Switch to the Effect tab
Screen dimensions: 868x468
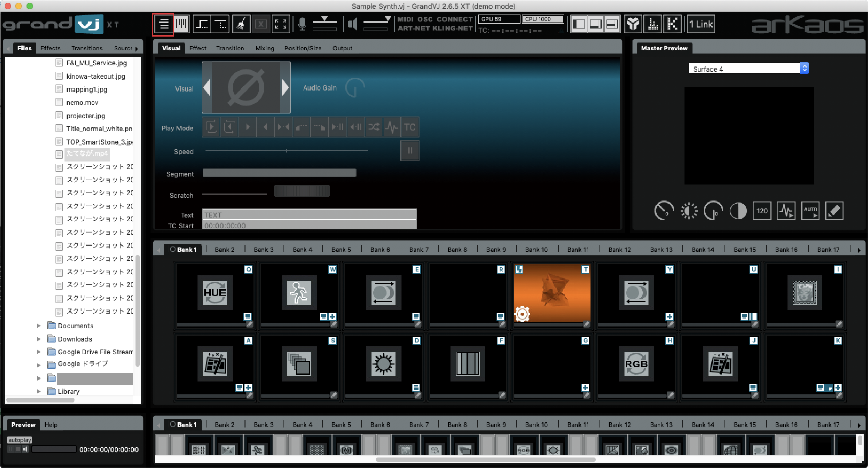(x=198, y=48)
